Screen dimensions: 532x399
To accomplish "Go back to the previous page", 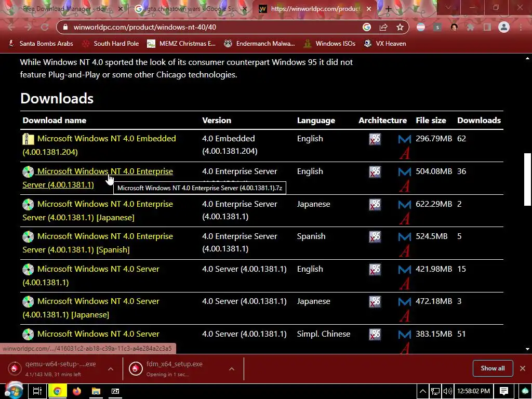I will coord(11,27).
